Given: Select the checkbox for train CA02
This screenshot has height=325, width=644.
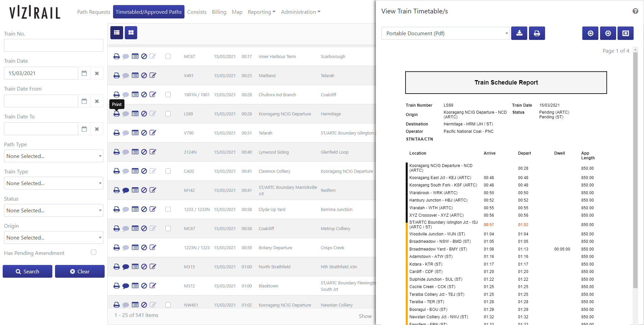Looking at the screenshot, I should [168, 171].
